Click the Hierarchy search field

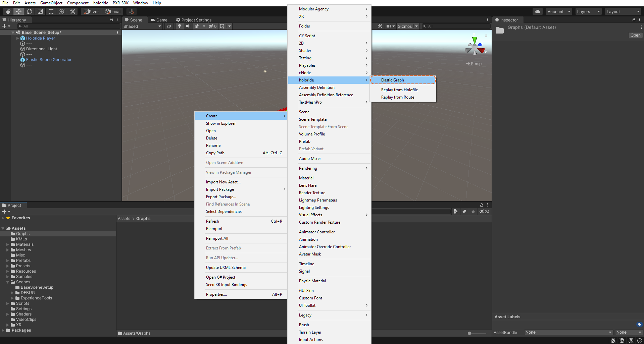point(69,26)
